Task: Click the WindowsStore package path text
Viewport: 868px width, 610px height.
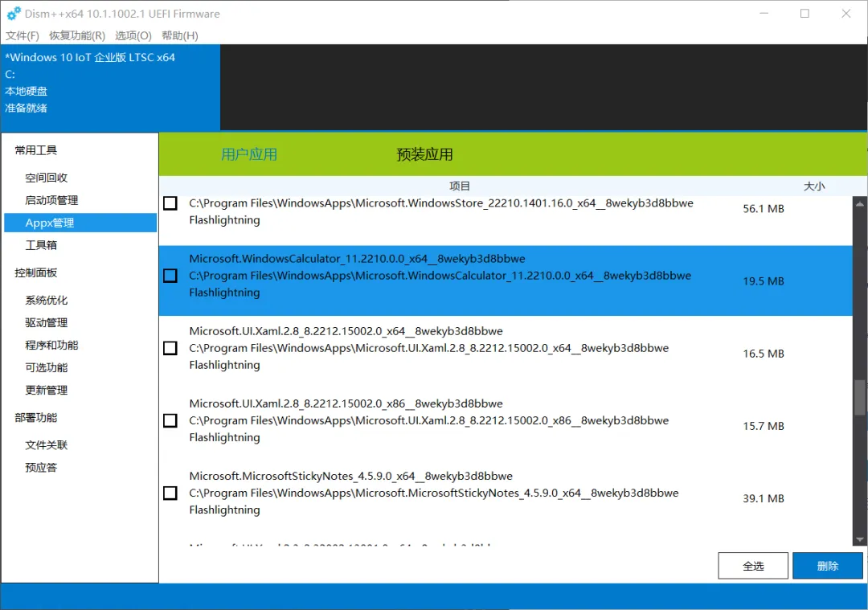Action: 441,203
